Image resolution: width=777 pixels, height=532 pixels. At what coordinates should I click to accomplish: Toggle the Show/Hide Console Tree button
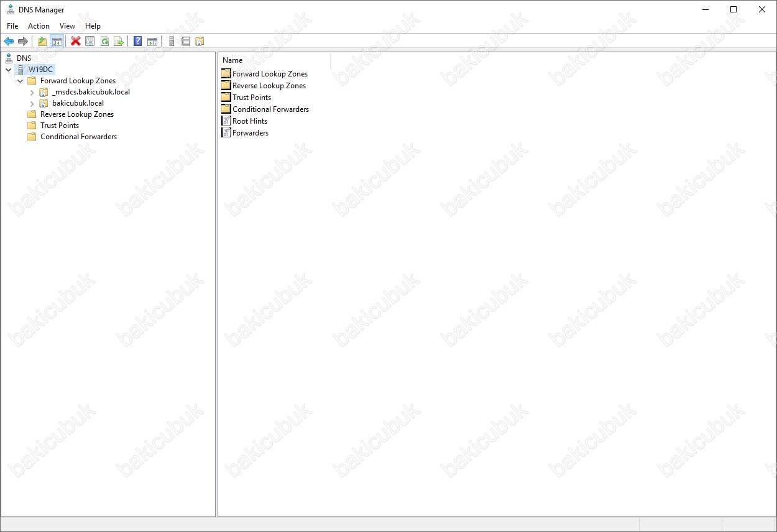tap(57, 42)
